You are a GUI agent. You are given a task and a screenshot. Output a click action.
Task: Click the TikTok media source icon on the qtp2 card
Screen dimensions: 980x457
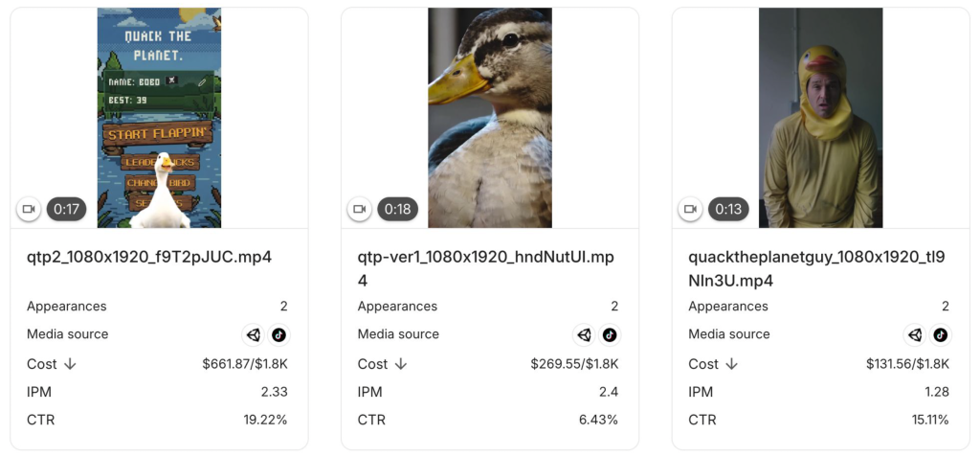[278, 335]
